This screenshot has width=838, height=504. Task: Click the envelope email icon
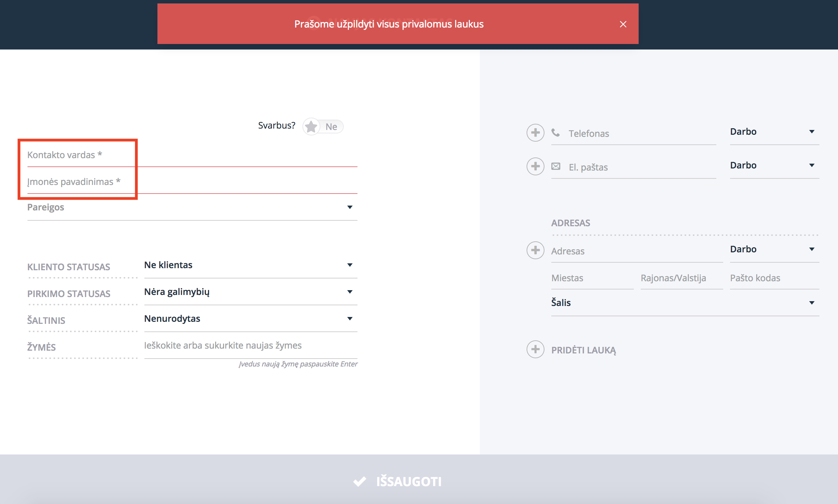[x=556, y=166]
